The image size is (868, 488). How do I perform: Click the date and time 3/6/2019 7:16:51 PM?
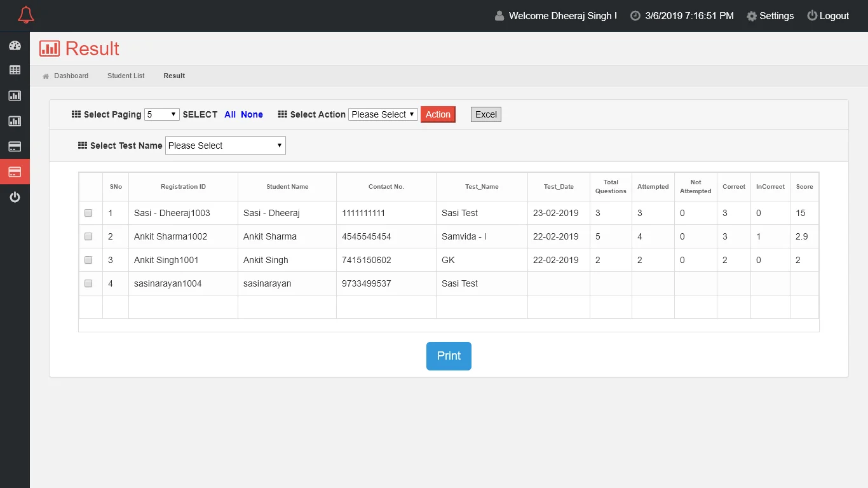689,16
